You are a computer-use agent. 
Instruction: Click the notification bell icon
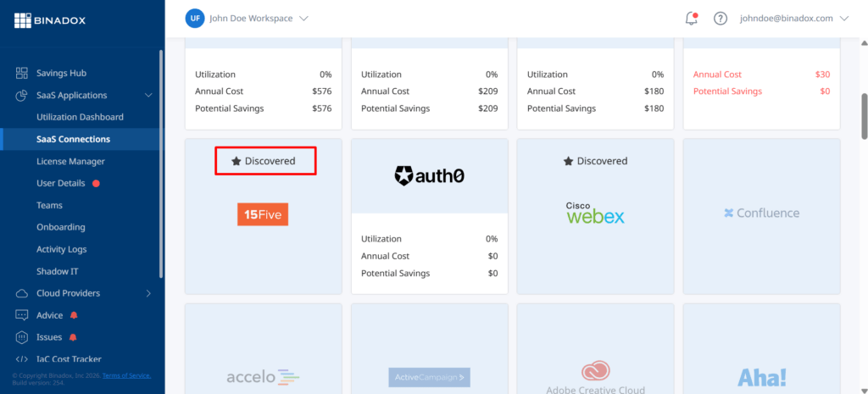[x=691, y=19]
